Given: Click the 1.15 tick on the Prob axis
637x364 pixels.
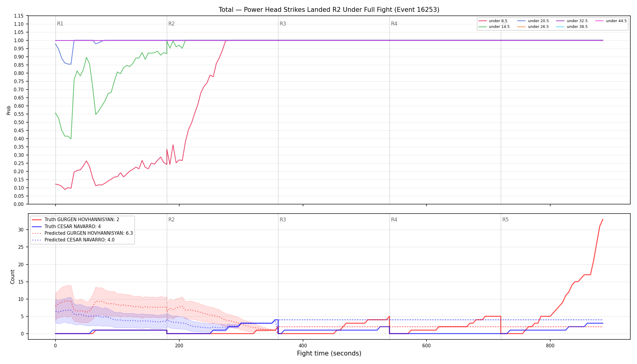Looking at the screenshot, I should (19, 16).
